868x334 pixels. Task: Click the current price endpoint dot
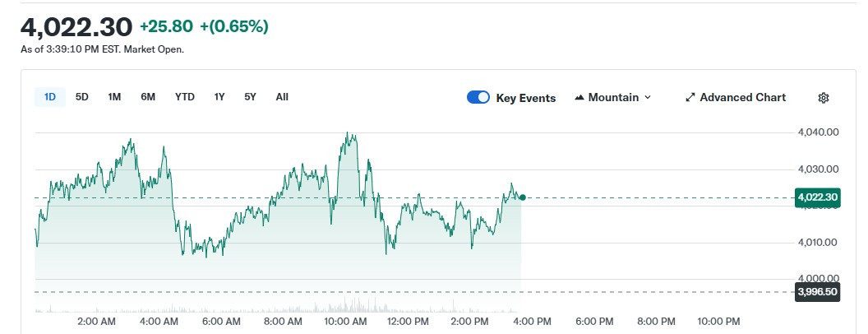coord(523,197)
